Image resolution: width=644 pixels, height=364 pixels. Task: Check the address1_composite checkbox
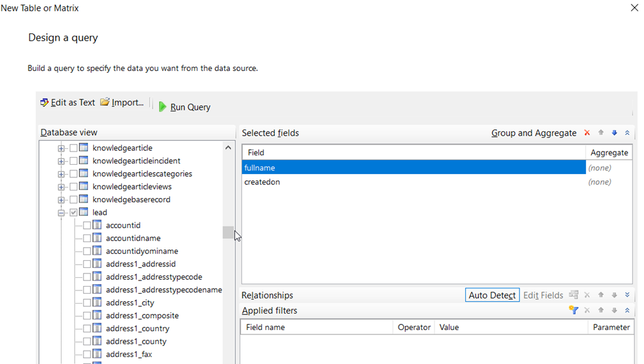coord(87,316)
